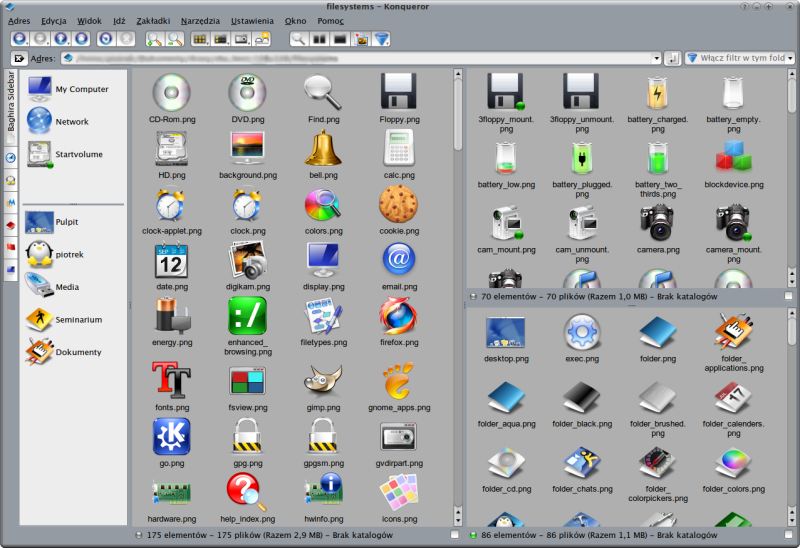Click the left pane vertical scrollbar
The height and width of the screenshot is (548, 800).
(x=458, y=298)
